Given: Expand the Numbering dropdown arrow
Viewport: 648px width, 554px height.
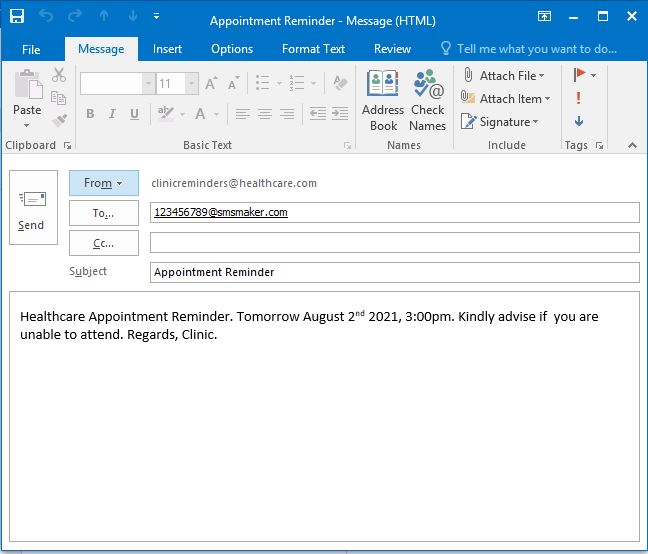Looking at the screenshot, I should point(314,83).
